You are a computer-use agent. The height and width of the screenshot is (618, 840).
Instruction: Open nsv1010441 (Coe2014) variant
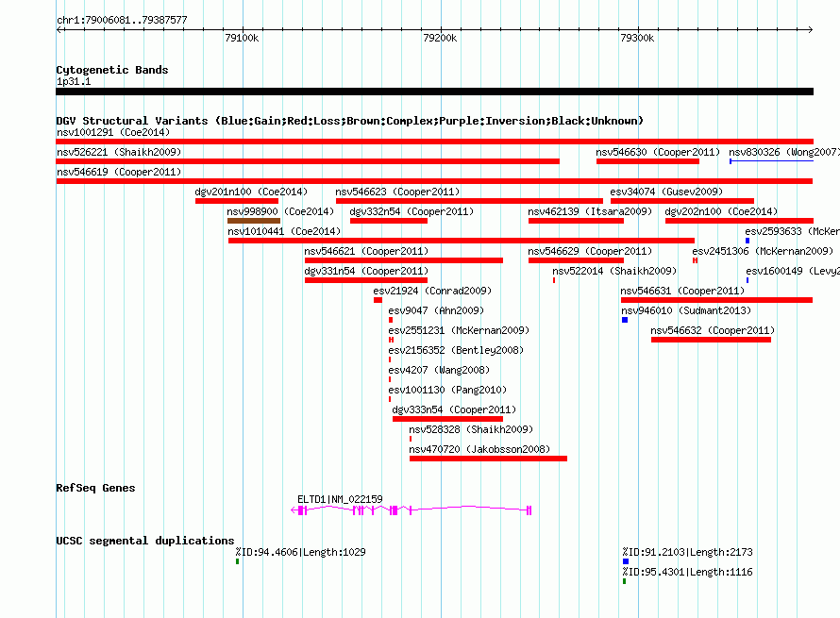tap(462, 241)
